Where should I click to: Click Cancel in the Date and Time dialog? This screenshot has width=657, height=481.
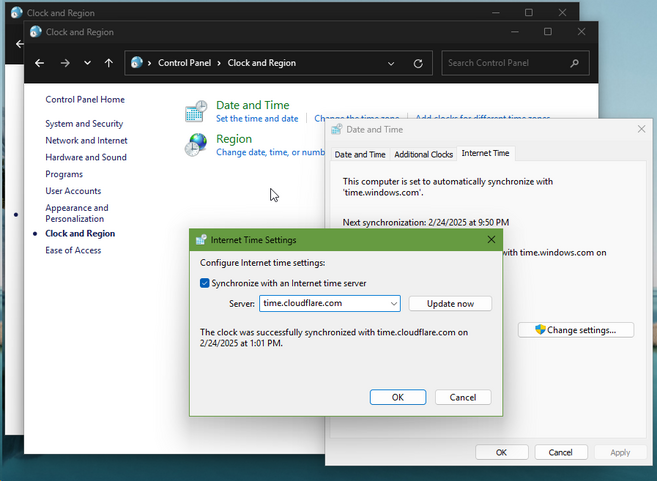[561, 453]
